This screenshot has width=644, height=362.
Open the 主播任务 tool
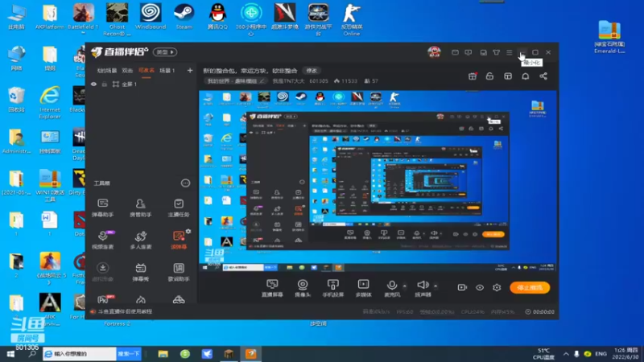[x=179, y=208]
